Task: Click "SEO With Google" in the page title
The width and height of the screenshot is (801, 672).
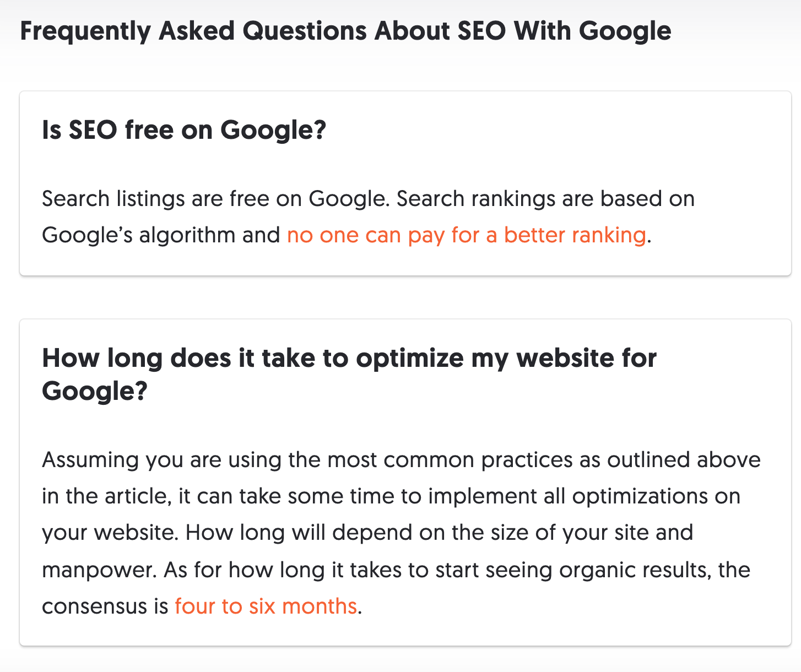Action: [565, 32]
